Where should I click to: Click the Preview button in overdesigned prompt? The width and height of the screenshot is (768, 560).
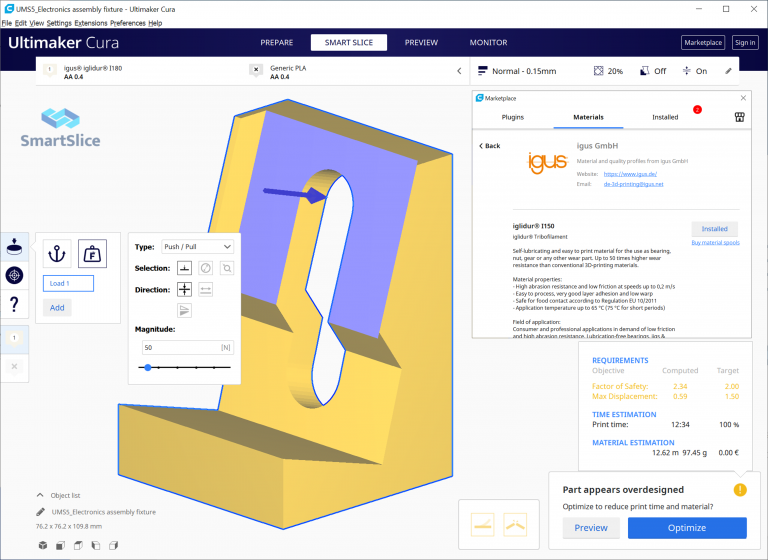591,528
